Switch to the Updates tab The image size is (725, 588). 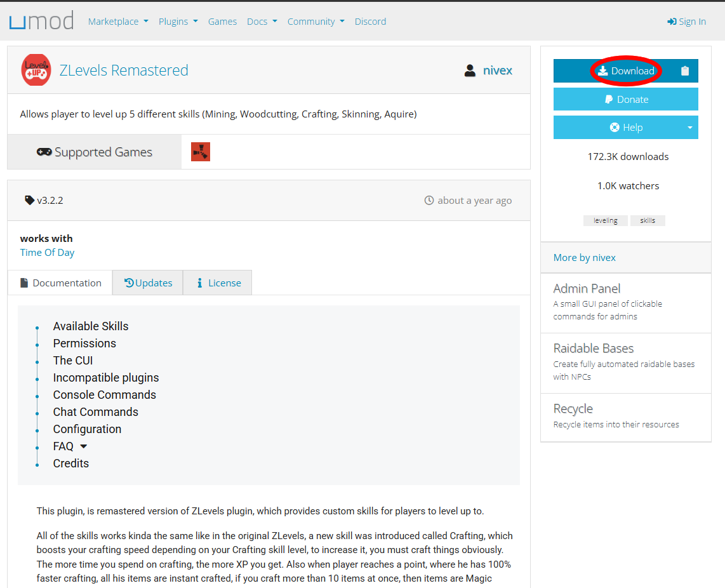[148, 283]
